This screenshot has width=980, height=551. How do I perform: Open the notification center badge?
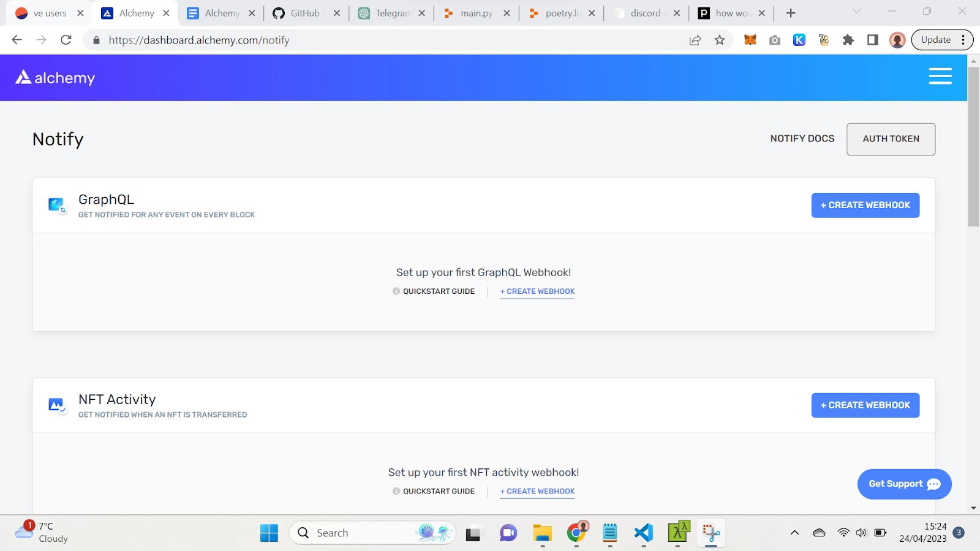tap(959, 533)
